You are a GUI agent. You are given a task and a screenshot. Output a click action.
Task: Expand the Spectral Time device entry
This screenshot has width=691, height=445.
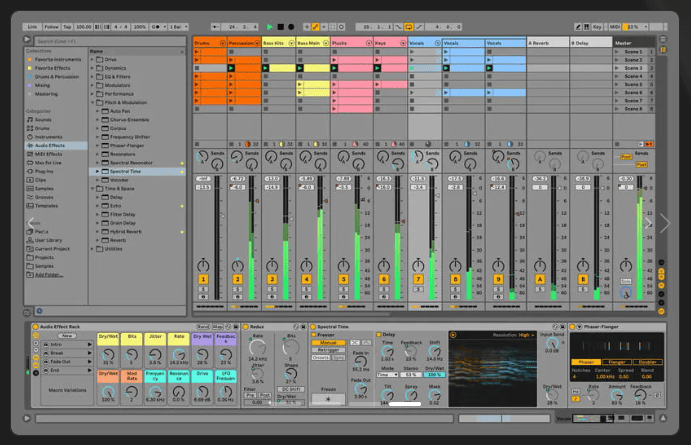click(x=97, y=171)
